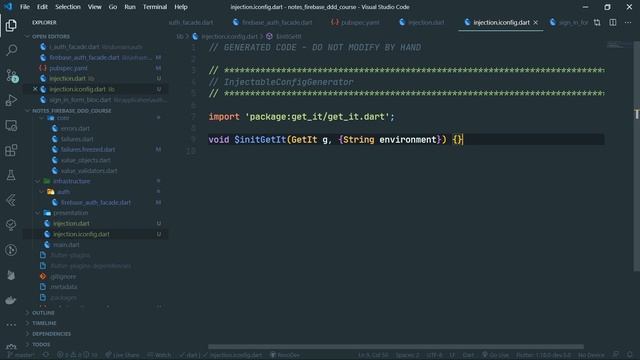
Task: Open the Explorer view in activity bar
Action: click(x=11, y=25)
